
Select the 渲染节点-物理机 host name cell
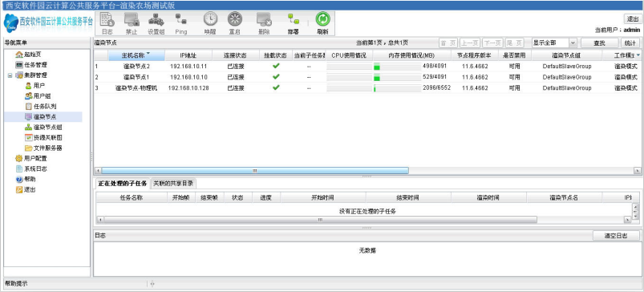point(136,88)
